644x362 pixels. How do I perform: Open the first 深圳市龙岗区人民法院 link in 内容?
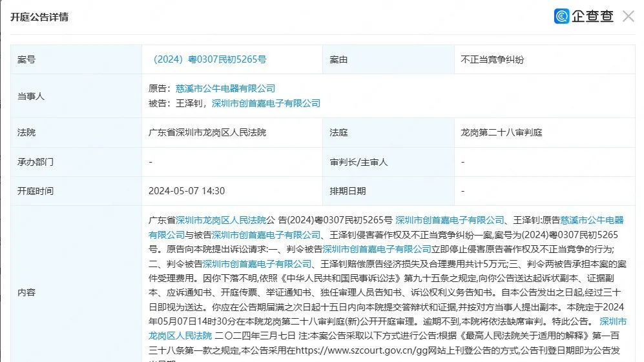click(221, 220)
